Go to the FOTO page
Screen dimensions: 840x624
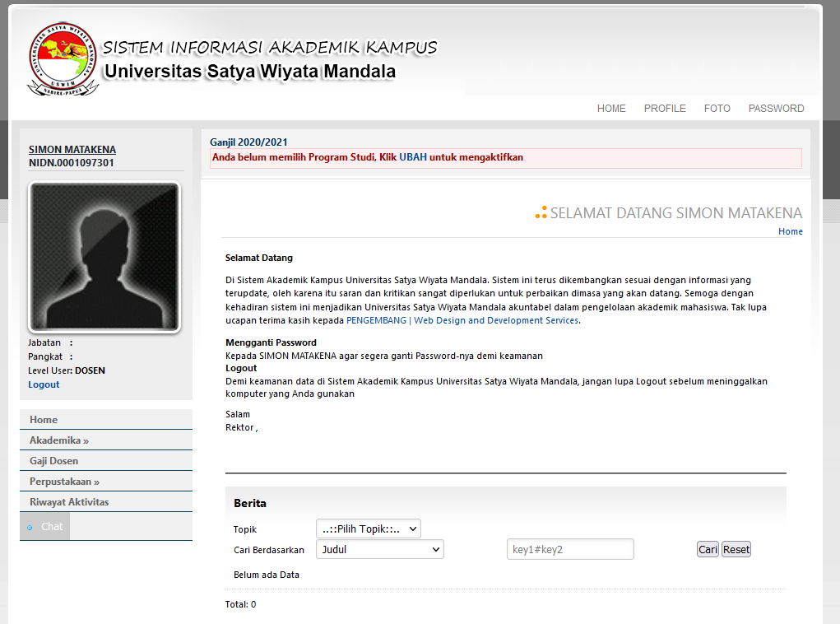717,109
